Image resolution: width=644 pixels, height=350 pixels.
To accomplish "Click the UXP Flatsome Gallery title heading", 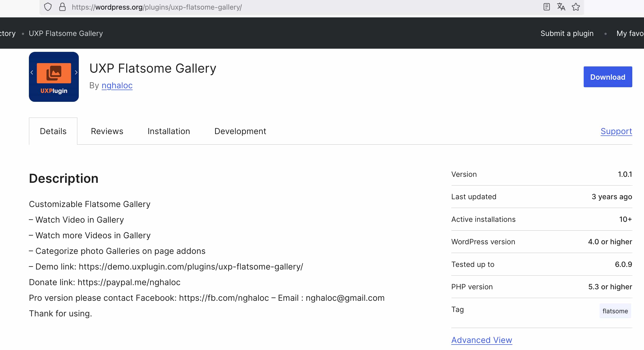I will pos(153,68).
